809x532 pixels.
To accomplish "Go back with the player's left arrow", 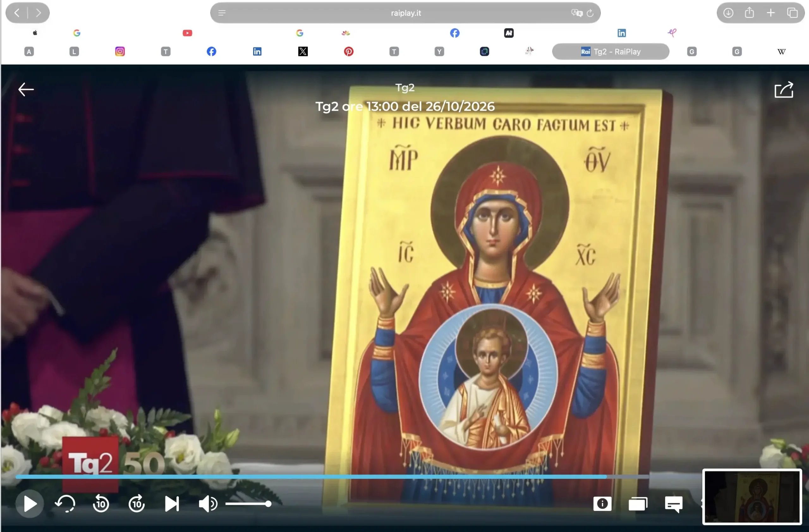I will pyautogui.click(x=26, y=89).
